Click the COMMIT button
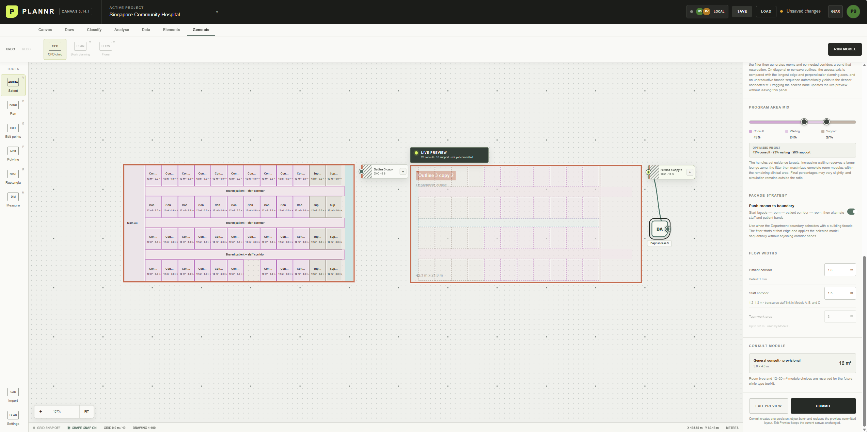 tap(823, 406)
